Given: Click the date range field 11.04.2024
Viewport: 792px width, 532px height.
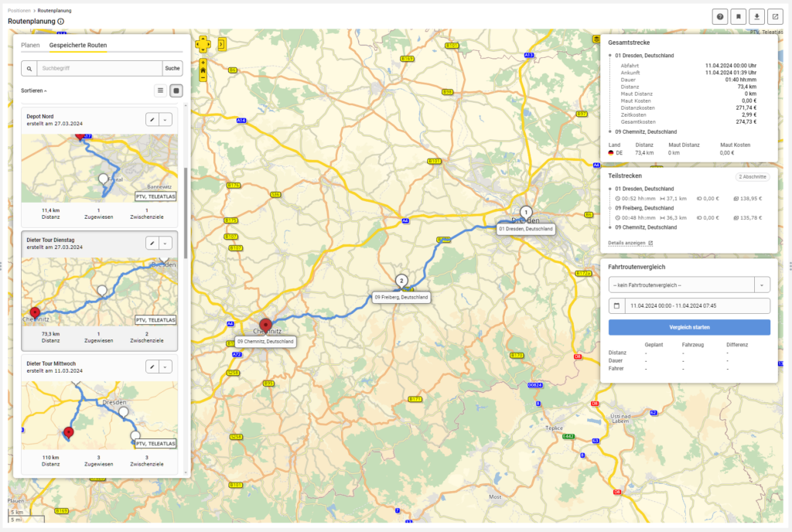Looking at the screenshot, I should 698,306.
